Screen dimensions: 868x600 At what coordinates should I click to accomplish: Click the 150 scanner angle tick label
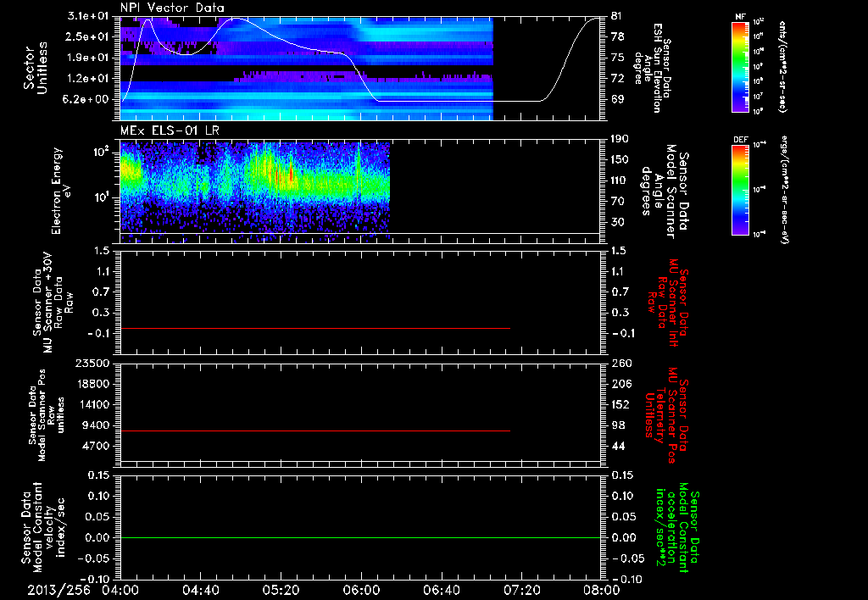[x=620, y=159]
